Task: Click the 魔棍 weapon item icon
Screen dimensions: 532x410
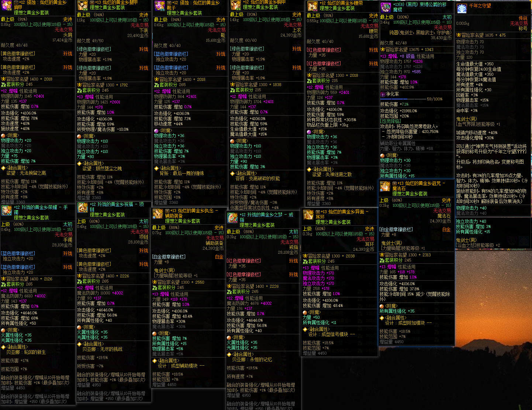Action: tap(386, 7)
